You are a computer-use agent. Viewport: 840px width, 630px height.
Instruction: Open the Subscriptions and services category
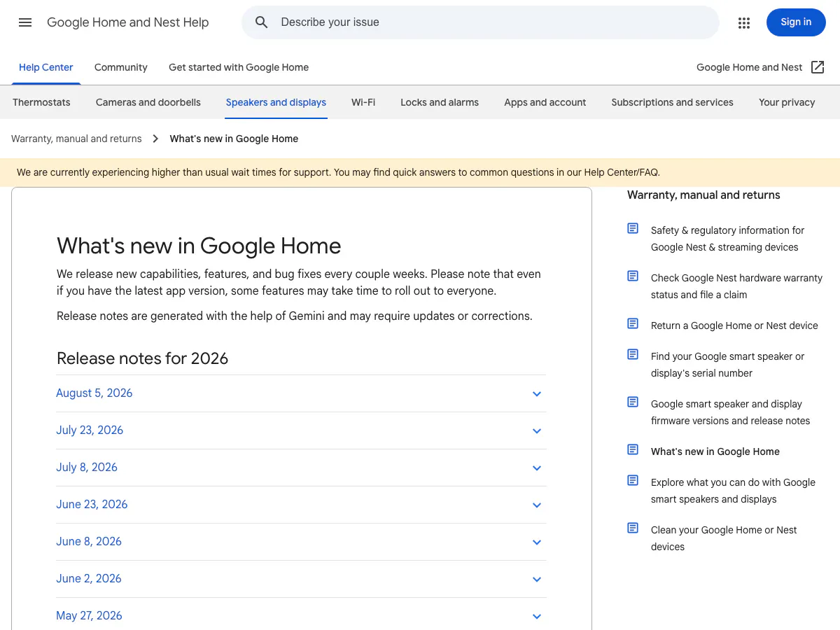[x=672, y=102]
